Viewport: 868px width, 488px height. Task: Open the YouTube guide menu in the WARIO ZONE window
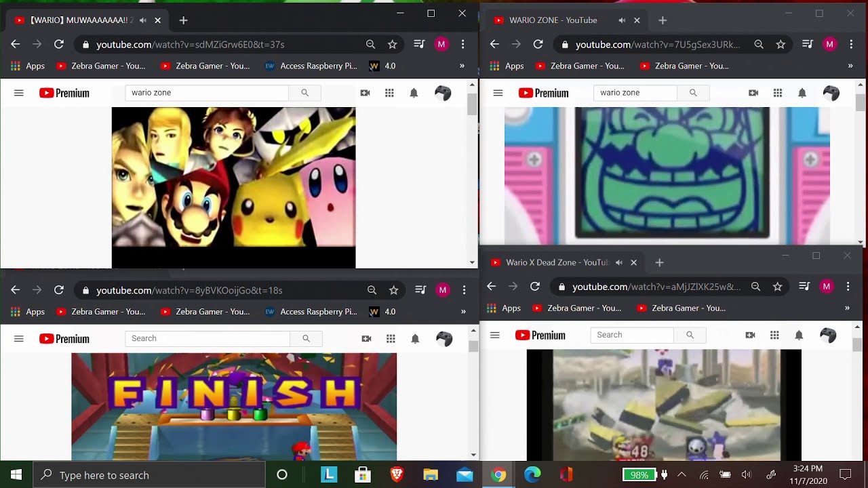point(498,93)
